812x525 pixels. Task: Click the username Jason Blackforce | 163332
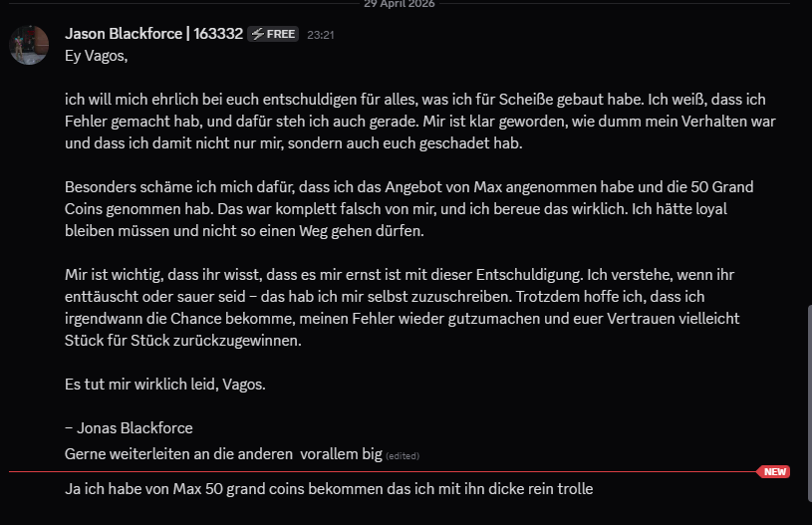tap(153, 34)
